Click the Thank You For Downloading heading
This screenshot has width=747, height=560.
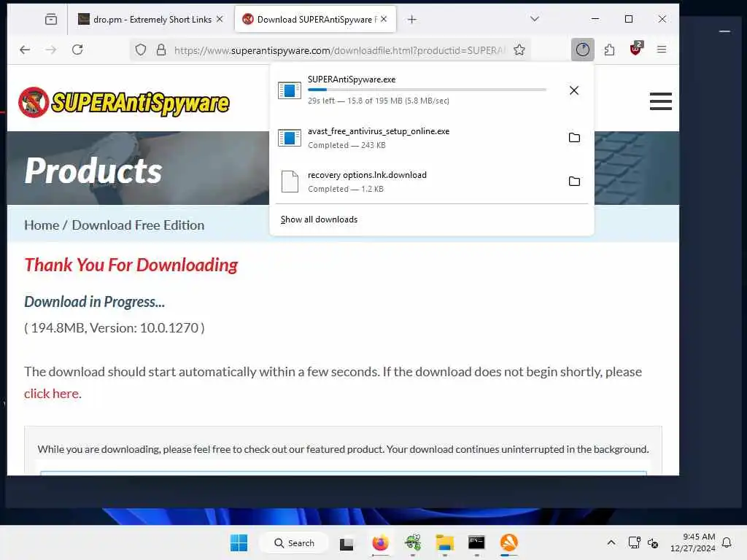click(x=131, y=265)
